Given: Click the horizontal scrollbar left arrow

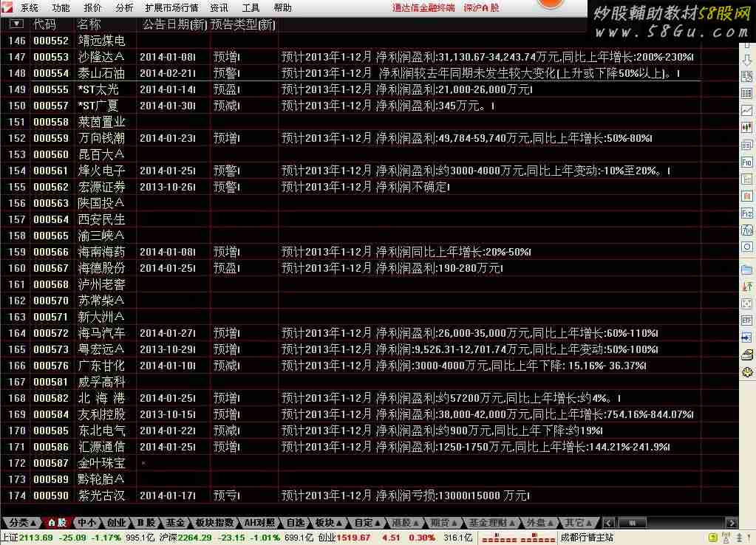Looking at the screenshot, I should pos(608,523).
